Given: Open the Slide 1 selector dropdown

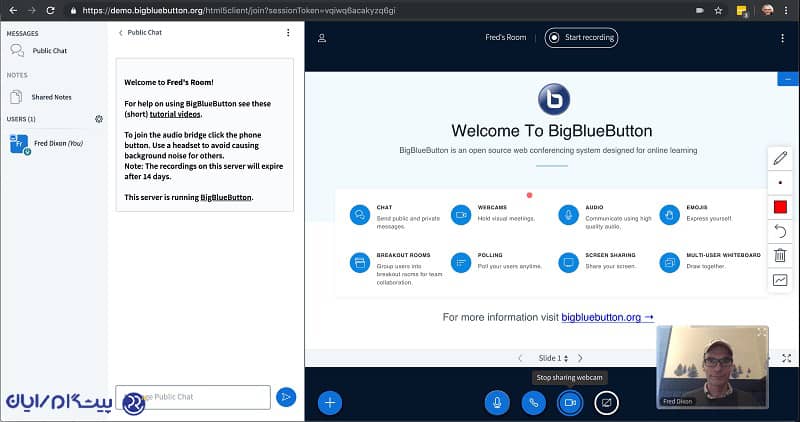Looking at the screenshot, I should coord(553,358).
